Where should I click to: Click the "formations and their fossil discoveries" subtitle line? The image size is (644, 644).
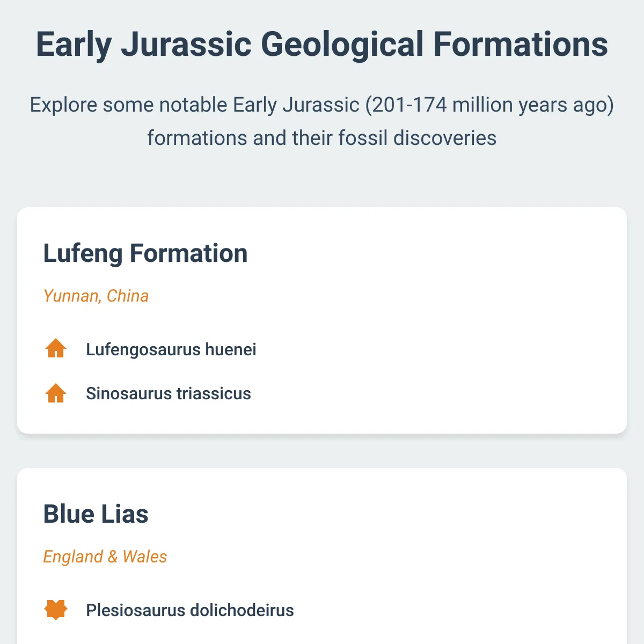(x=322, y=138)
